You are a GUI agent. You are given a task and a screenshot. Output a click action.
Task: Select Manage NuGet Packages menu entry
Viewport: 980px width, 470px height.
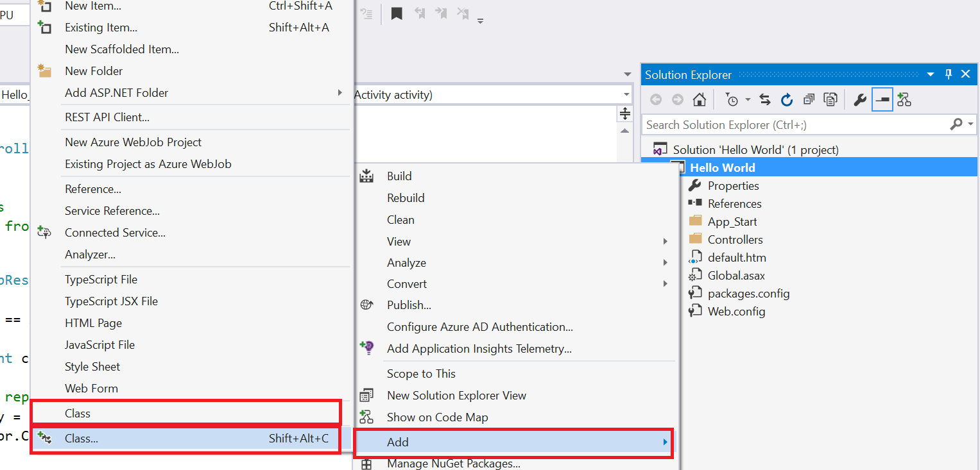click(x=453, y=464)
